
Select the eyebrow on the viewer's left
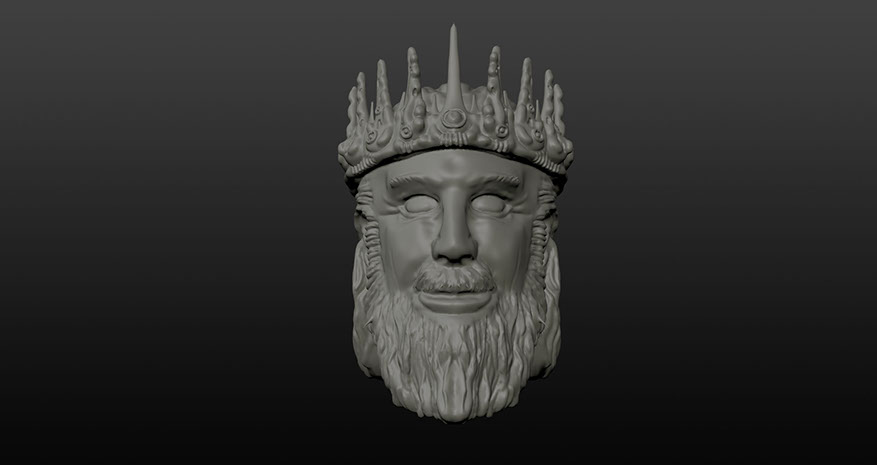409,183
